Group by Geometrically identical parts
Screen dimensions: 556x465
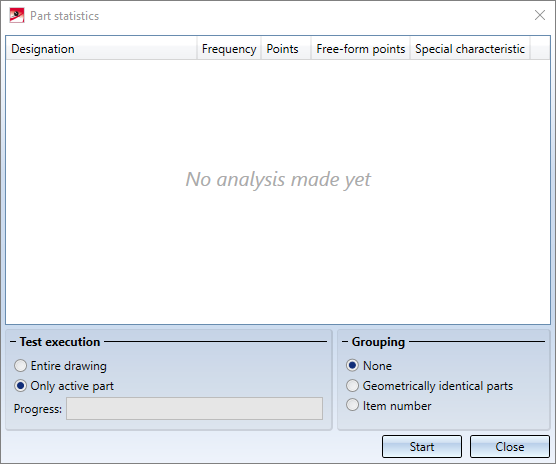[x=429, y=386]
